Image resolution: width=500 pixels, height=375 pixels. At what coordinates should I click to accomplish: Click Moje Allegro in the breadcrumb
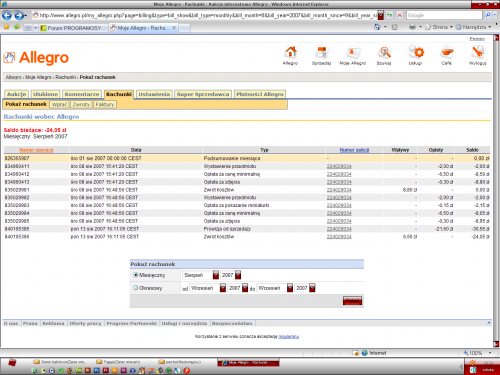pyautogui.click(x=38, y=77)
